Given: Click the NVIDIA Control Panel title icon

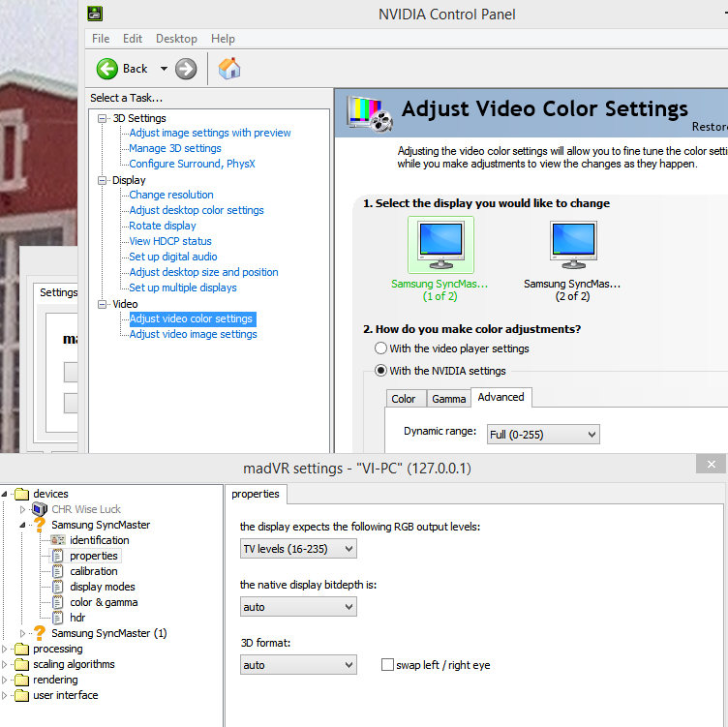Looking at the screenshot, I should coord(95,14).
